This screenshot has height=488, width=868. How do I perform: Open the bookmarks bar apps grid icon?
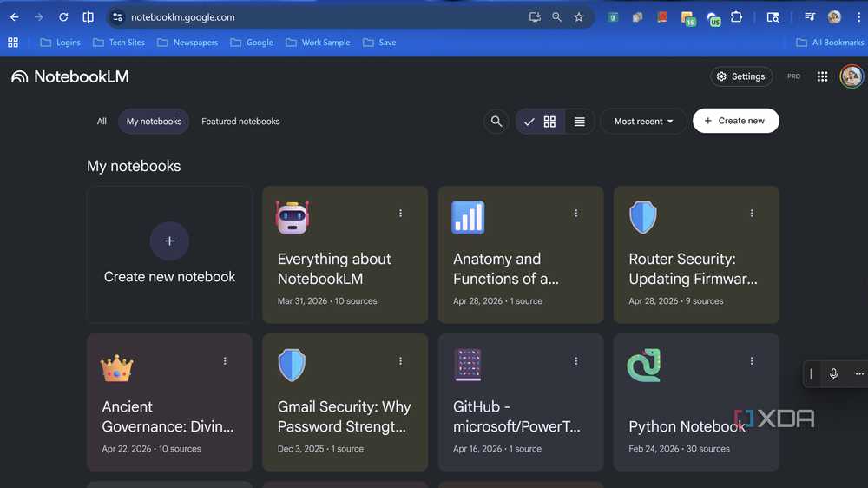click(x=13, y=42)
